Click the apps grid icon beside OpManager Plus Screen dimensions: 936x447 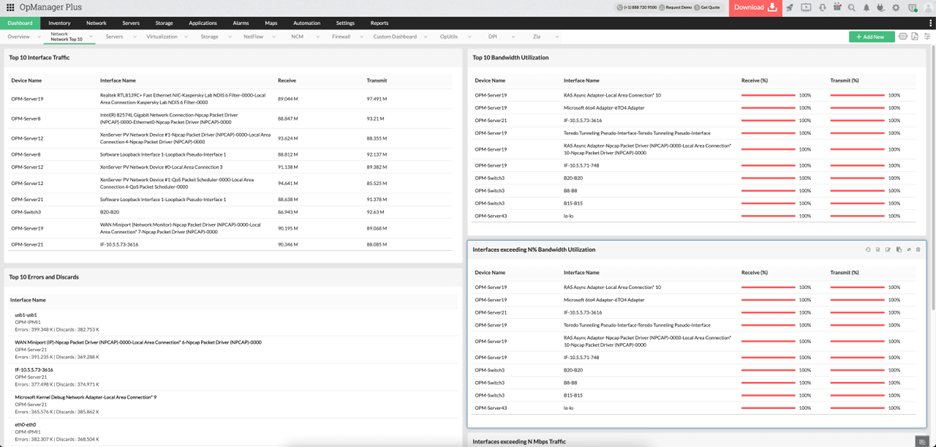coord(10,7)
